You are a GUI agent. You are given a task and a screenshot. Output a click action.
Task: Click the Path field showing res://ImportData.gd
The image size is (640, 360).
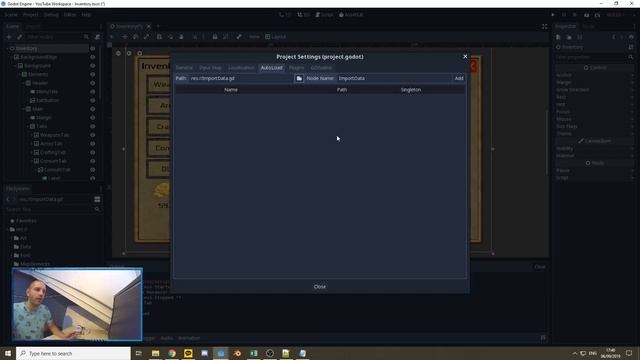point(241,78)
